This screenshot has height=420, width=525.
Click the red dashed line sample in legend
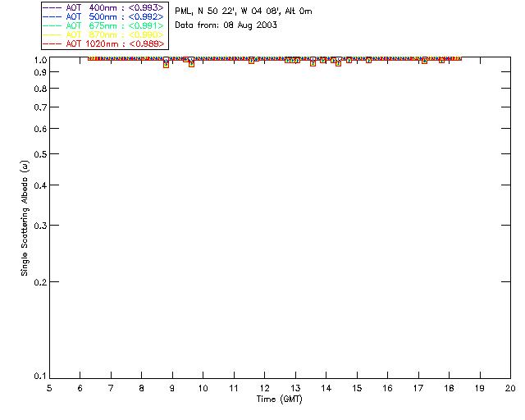tap(52, 44)
